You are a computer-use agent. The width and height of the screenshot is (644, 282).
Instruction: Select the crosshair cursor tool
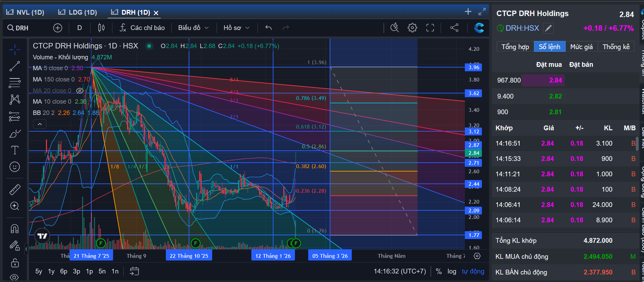[x=15, y=50]
